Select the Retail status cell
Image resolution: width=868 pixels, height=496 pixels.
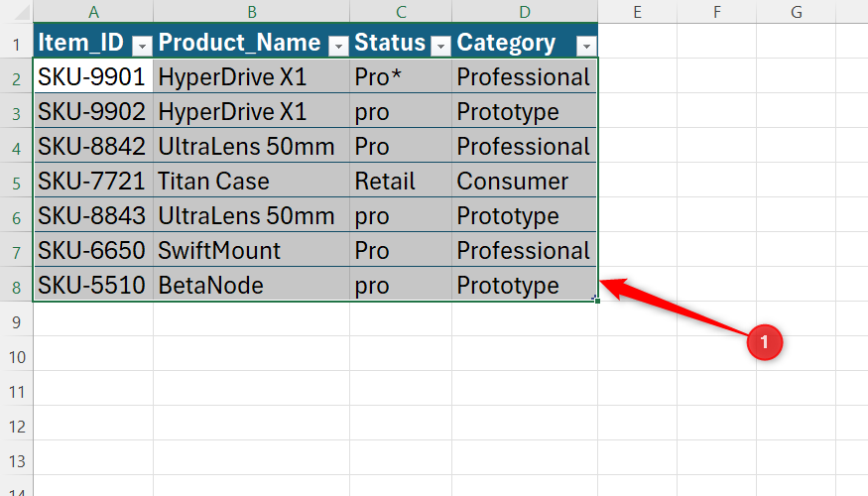tap(401, 180)
